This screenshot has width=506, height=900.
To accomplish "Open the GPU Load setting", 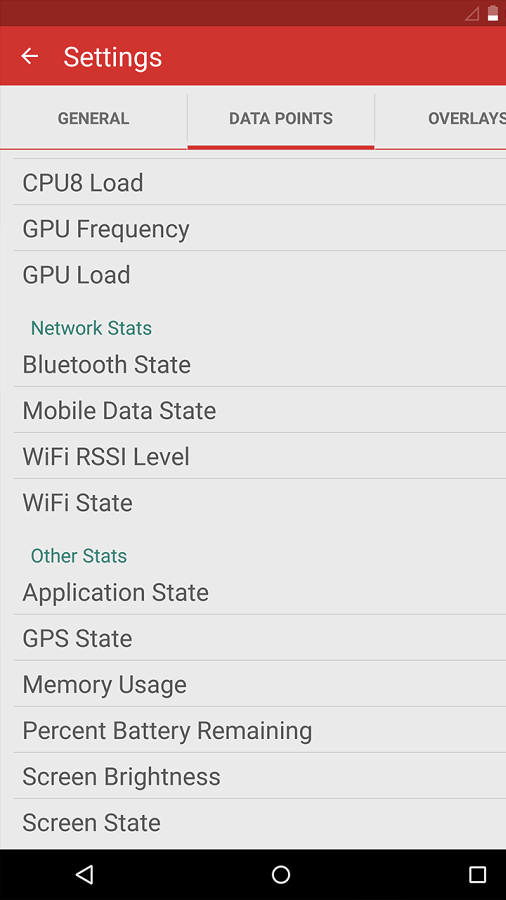I will coord(260,274).
